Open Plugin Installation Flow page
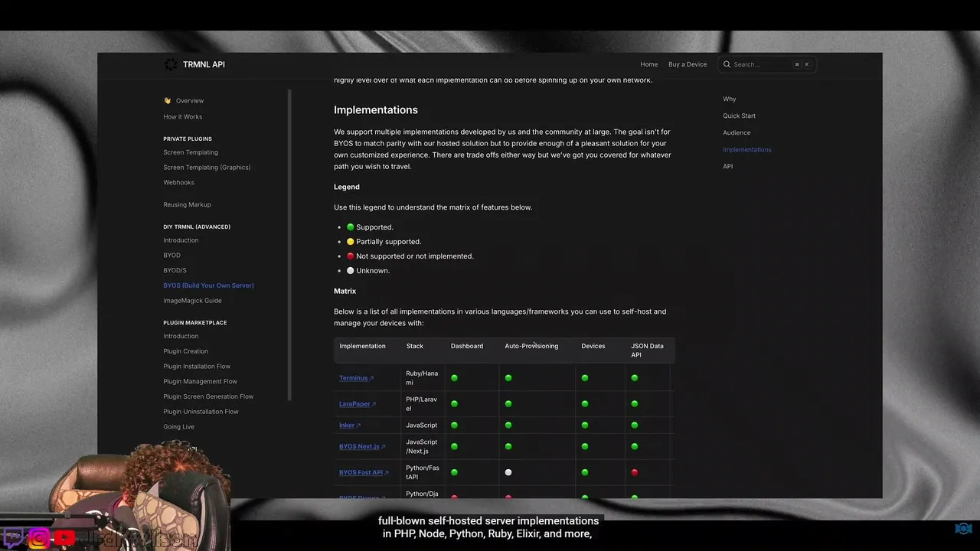 point(197,366)
